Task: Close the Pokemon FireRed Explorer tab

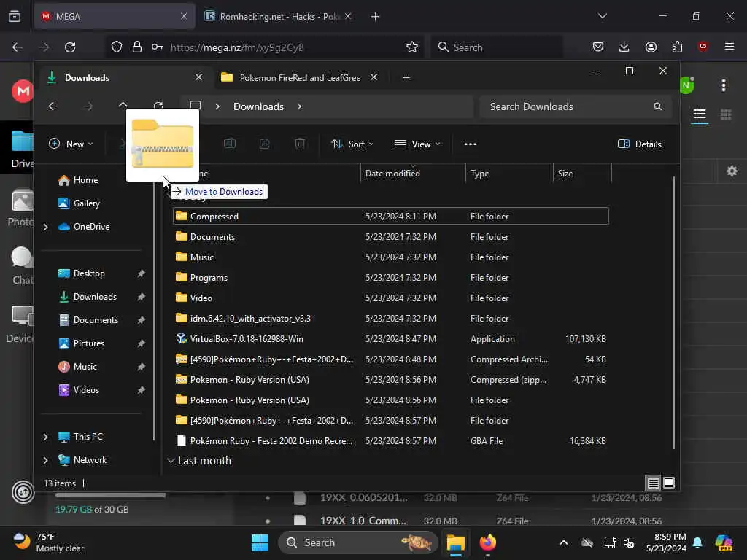Action: (x=374, y=77)
